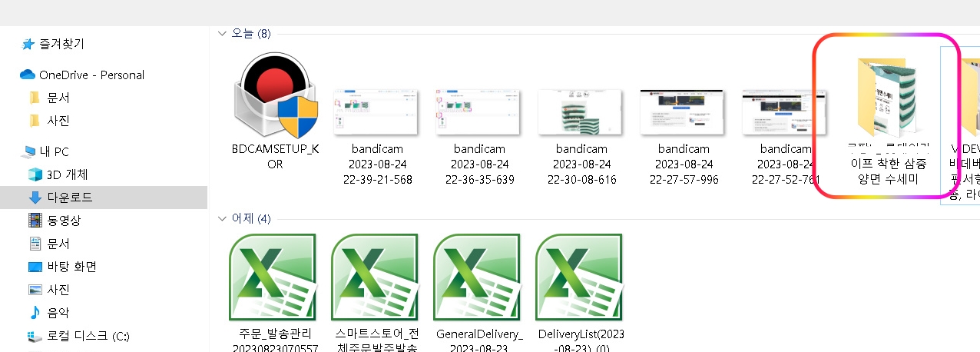Open 문서 folder under OneDrive

tap(58, 98)
